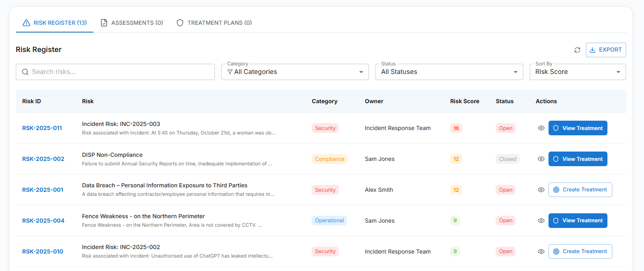Image resolution: width=644 pixels, height=271 pixels.
Task: Open the Category filter dropdown
Action: click(295, 72)
